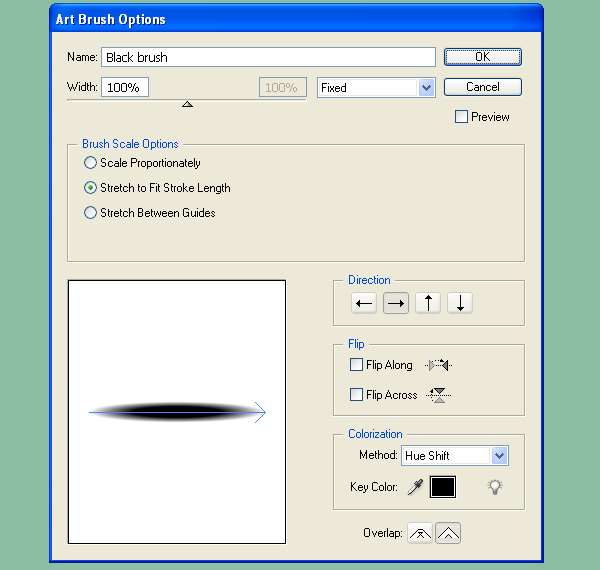Click the black Key Color swatch

443,487
